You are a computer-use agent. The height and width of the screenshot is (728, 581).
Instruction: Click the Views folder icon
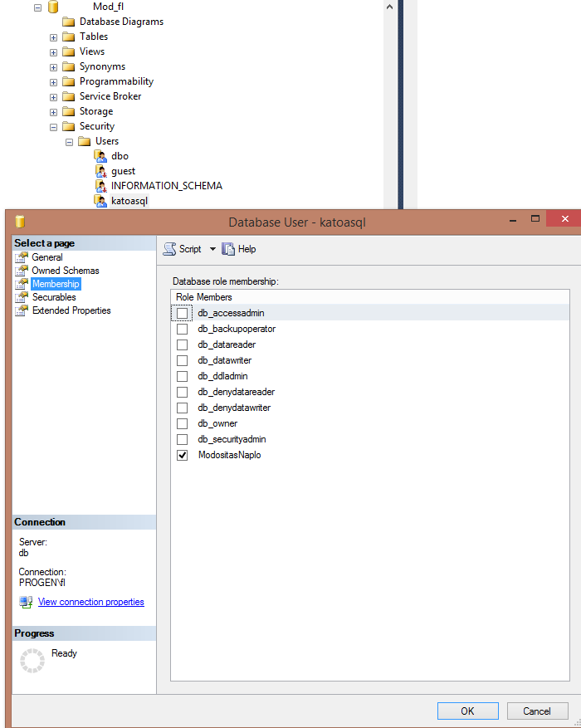point(69,51)
